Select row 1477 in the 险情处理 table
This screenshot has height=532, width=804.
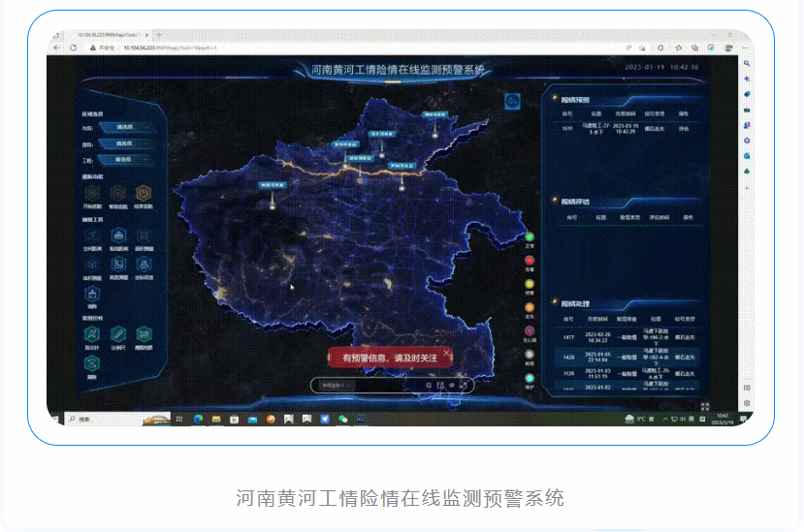(628, 337)
